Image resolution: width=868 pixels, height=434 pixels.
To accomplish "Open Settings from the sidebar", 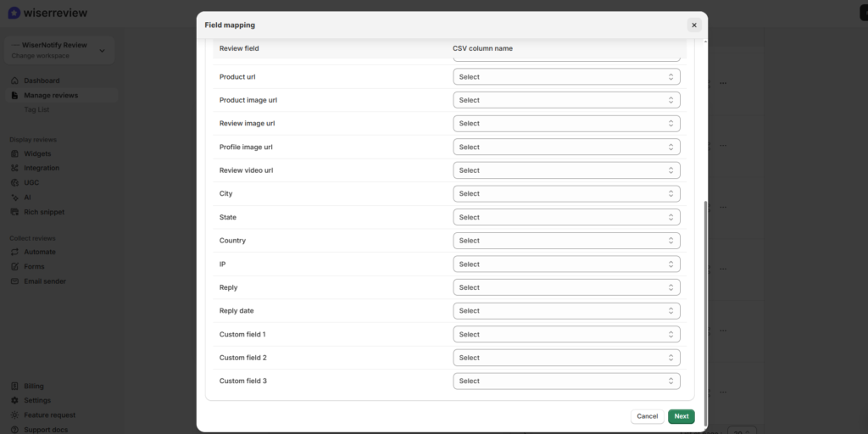I will 36,400.
